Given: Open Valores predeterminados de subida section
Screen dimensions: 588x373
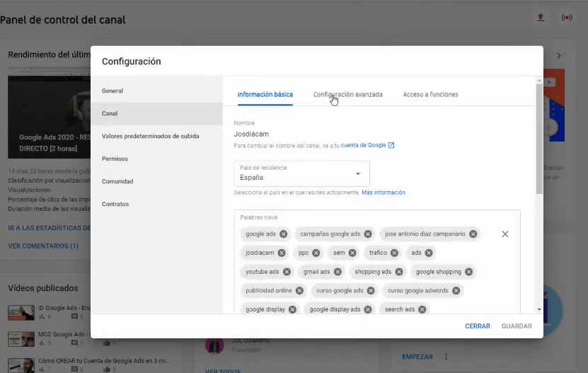Looking at the screenshot, I should (157, 136).
